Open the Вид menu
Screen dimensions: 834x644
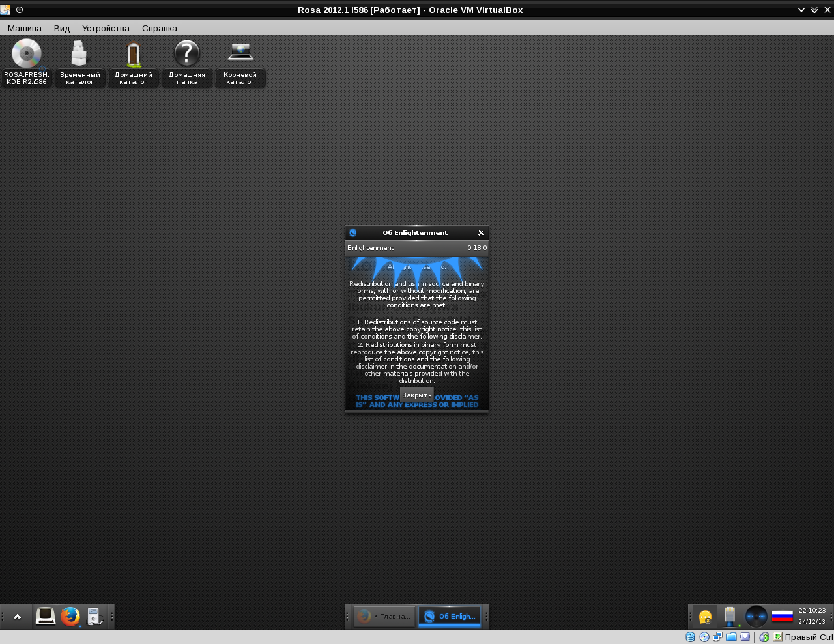click(62, 28)
